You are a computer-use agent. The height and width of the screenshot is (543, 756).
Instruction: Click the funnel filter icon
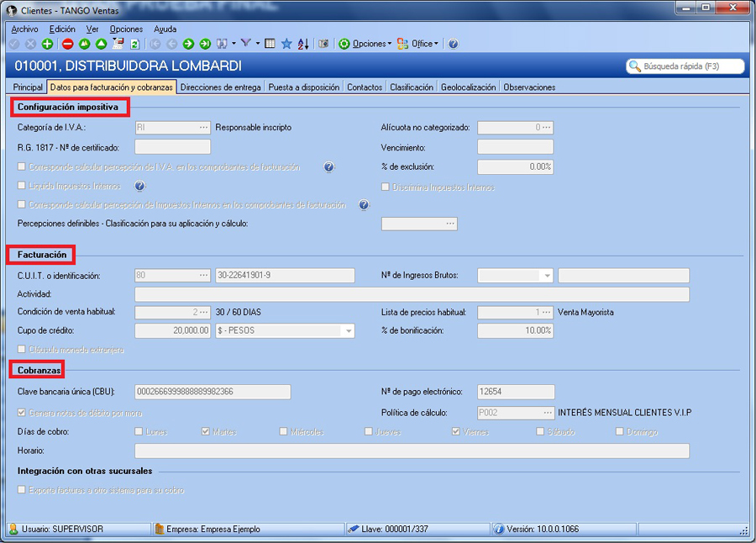(x=246, y=44)
